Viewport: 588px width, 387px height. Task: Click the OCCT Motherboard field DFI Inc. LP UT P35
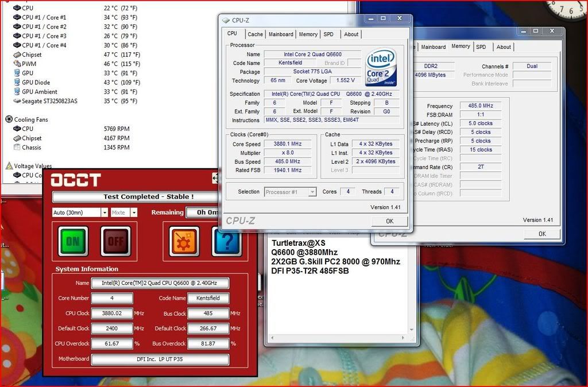coord(160,359)
